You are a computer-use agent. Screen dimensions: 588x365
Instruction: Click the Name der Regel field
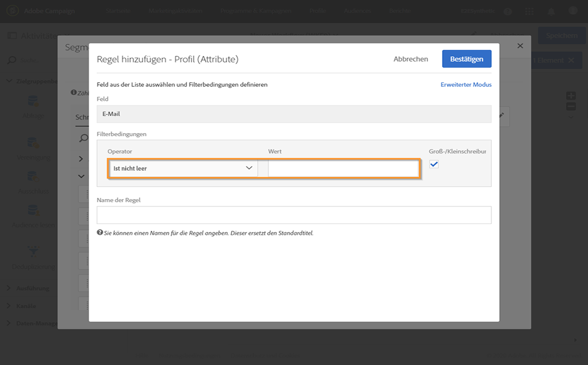(x=294, y=215)
